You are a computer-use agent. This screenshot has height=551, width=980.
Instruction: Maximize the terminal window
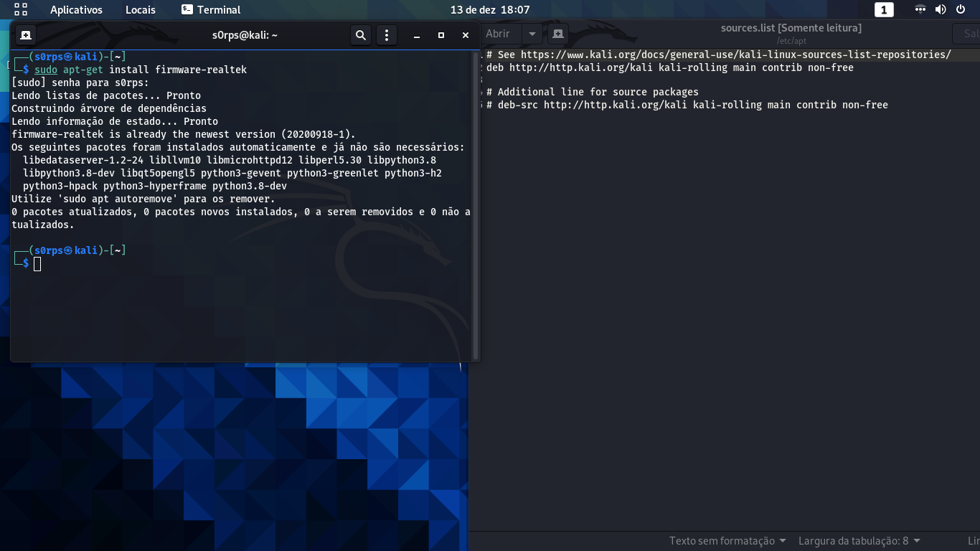click(x=441, y=35)
